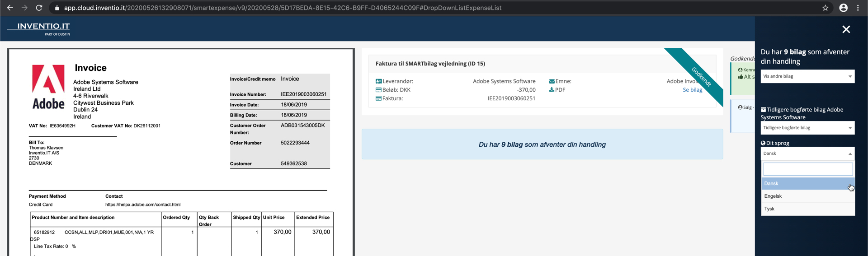Click the archive icon beside Tidligere bogførte bilag

pyautogui.click(x=763, y=110)
